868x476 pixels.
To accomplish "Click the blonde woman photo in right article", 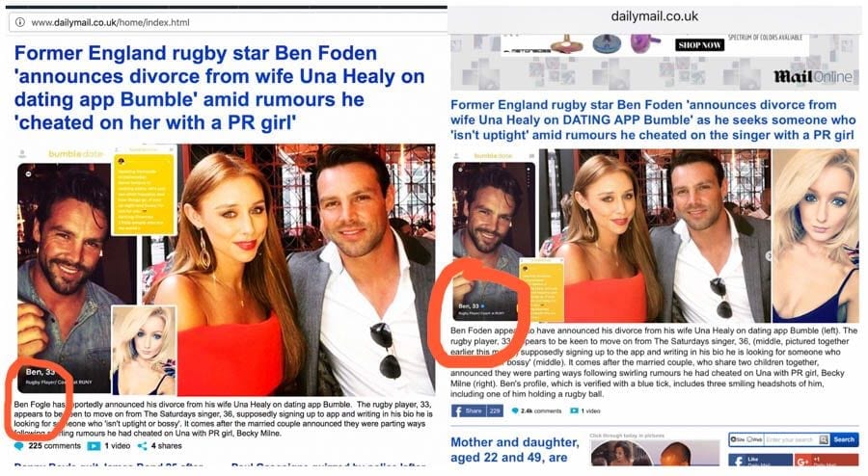I will pos(815,235).
